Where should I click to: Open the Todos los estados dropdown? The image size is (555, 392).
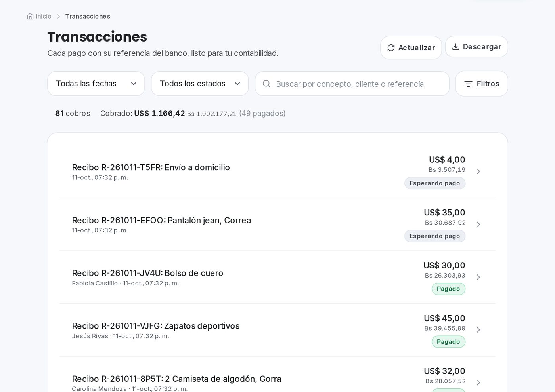click(200, 84)
